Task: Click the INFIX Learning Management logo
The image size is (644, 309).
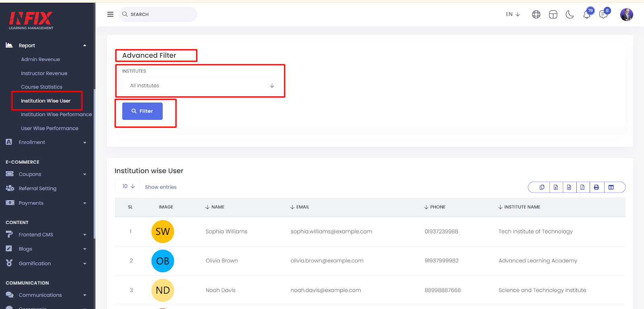Action: click(x=31, y=20)
